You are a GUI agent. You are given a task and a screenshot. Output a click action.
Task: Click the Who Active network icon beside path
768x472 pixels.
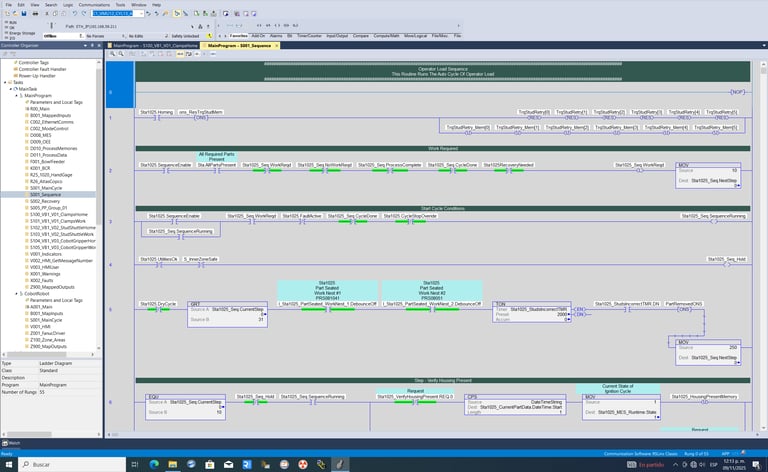point(200,26)
